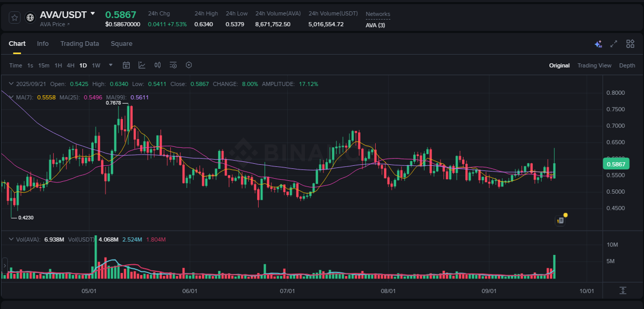Viewport: 644px width, 309px height.
Task: Expand chart to fullscreen with arrow icon
Action: point(613,44)
